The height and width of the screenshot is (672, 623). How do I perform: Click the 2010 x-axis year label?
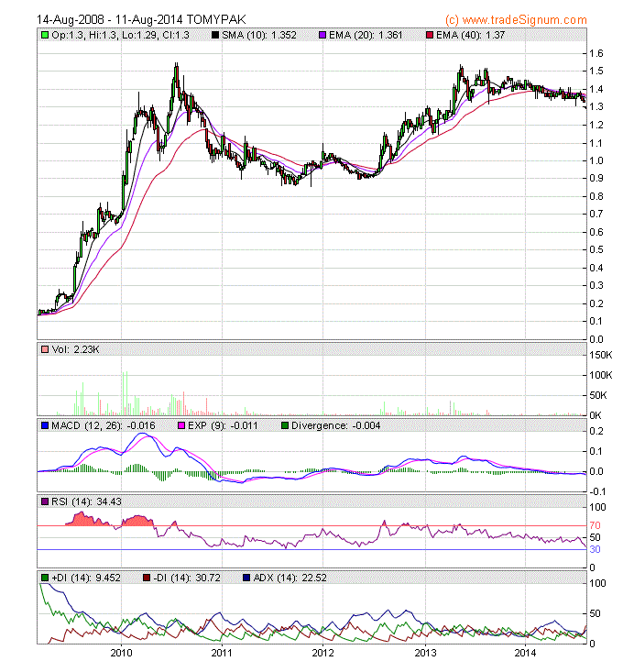pyautogui.click(x=121, y=653)
